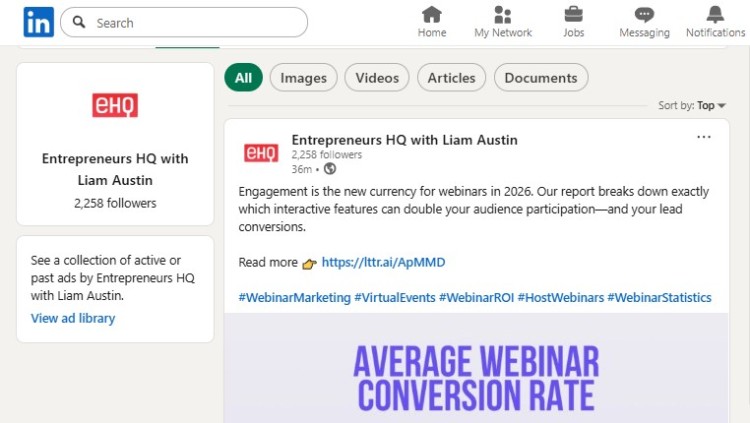The height and width of the screenshot is (423, 750).
Task: Open the My Network icon
Action: coord(503,15)
